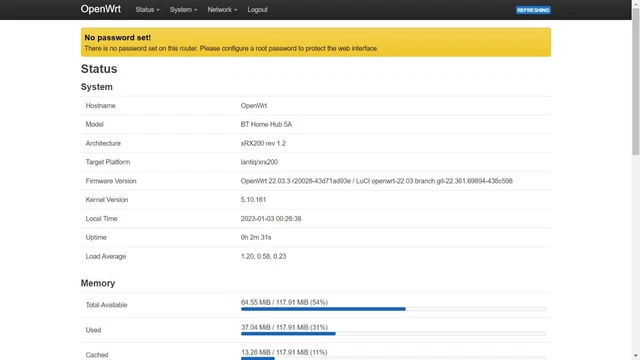Click the Memory section heading
Viewport: 640px width, 360px height.
98,283
